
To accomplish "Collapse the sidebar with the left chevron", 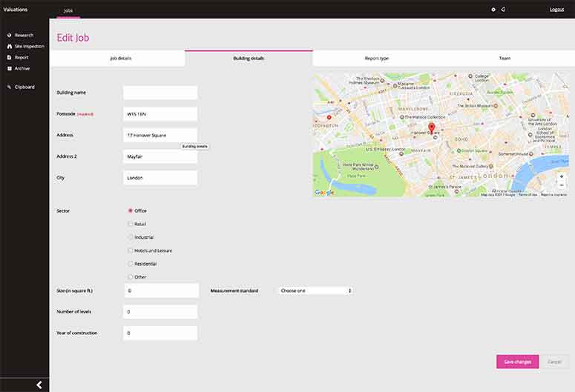I will (39, 385).
